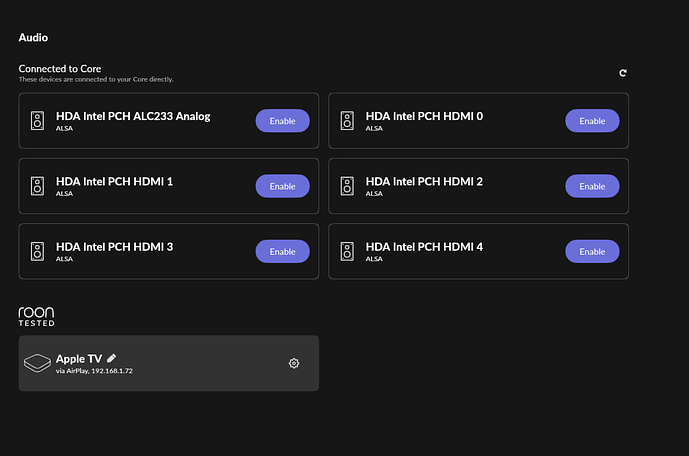This screenshot has width=689, height=456.
Task: Click speaker icon for ALC233 Analog
Action: click(37, 120)
